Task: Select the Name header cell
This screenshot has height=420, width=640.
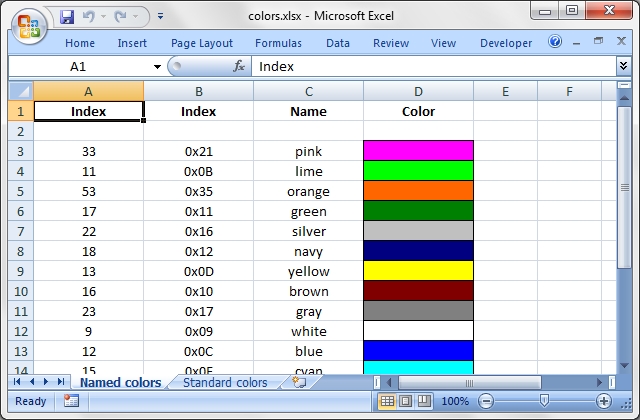Action: (x=309, y=111)
